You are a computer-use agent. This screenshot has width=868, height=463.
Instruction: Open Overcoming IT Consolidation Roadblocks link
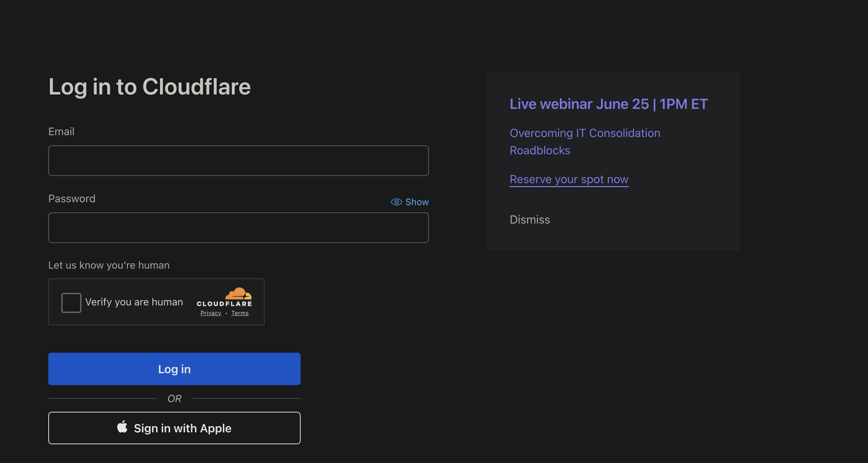(585, 141)
